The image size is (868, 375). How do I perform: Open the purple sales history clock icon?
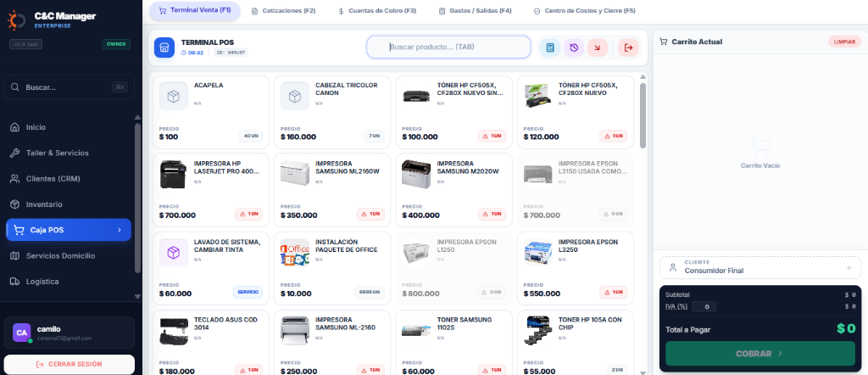pyautogui.click(x=574, y=48)
